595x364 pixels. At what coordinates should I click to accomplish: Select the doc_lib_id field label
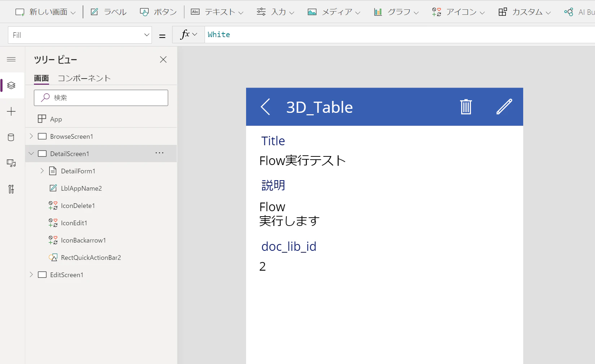(x=289, y=247)
